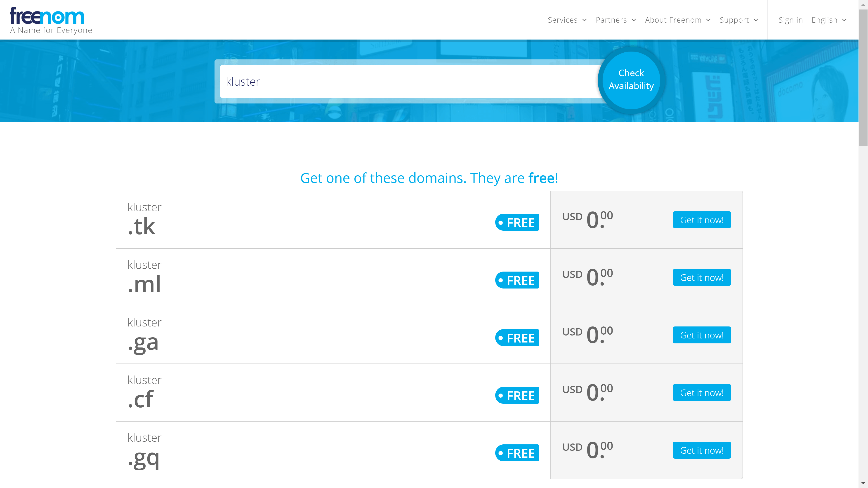Click the Sign in link

pyautogui.click(x=790, y=20)
